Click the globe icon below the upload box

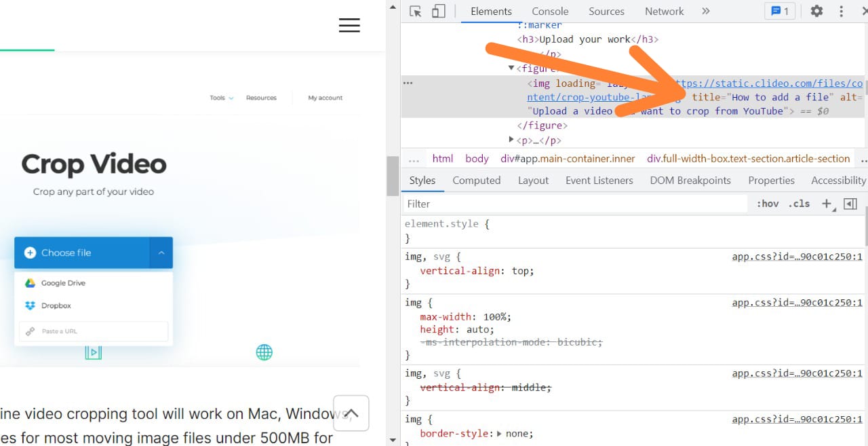264,352
